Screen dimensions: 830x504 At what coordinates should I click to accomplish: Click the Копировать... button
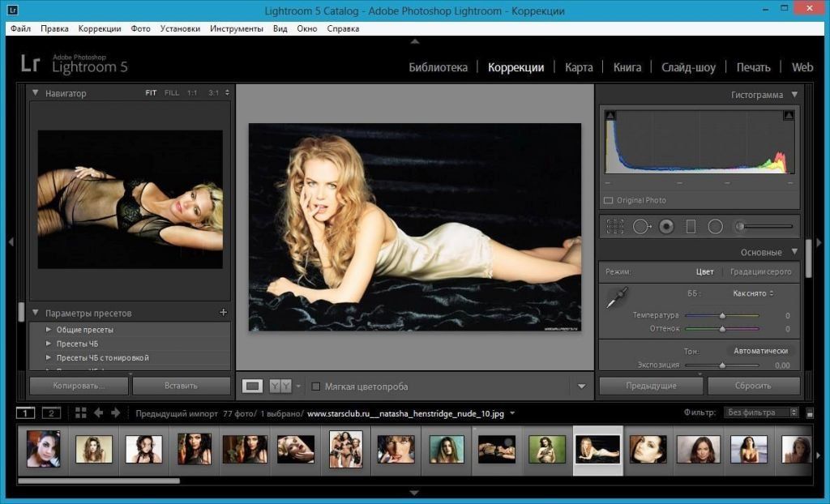(x=79, y=386)
